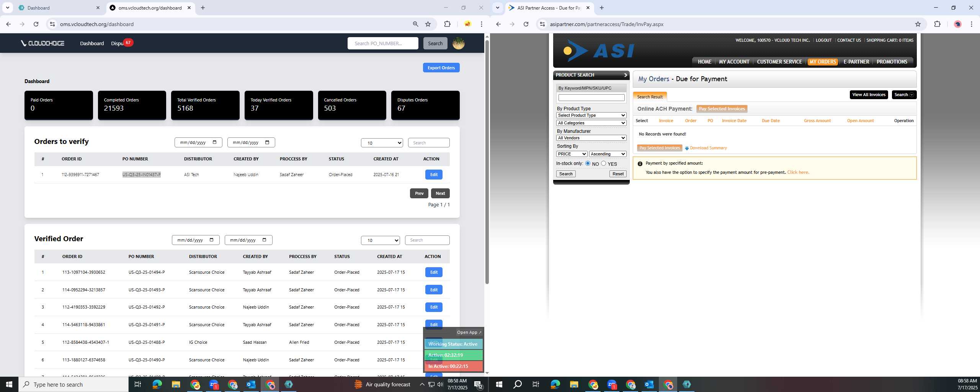Screen dimensions: 980x392
Task: Reload the OMS dashboard page
Action: pos(36,24)
